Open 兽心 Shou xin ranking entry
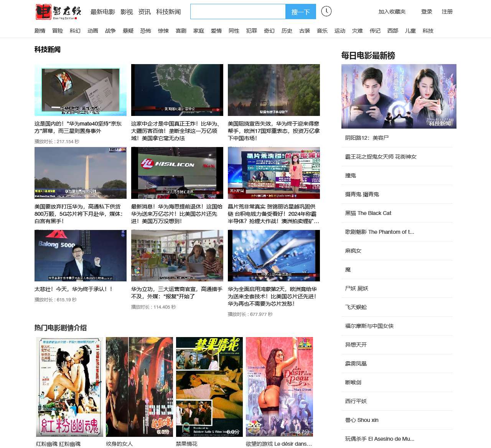This screenshot has width=491, height=448. 362,420
